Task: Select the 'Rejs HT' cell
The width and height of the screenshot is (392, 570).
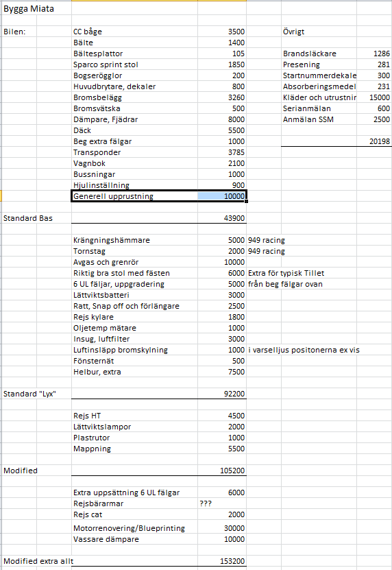Action: (134, 416)
